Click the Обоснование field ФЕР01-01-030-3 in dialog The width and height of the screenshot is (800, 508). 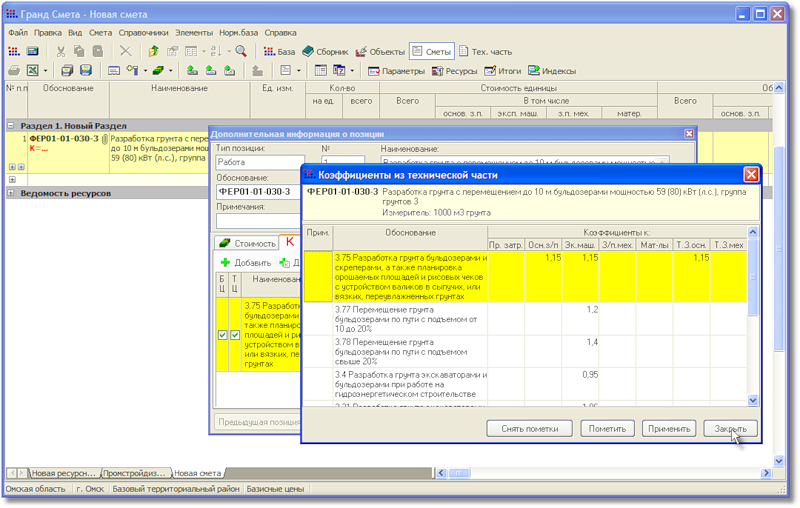pos(259,192)
